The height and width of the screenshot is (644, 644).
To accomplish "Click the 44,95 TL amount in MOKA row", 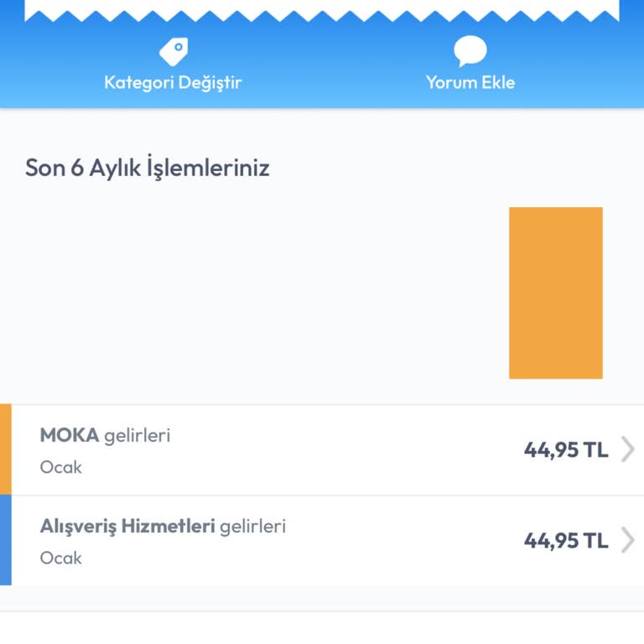I will 566,449.
